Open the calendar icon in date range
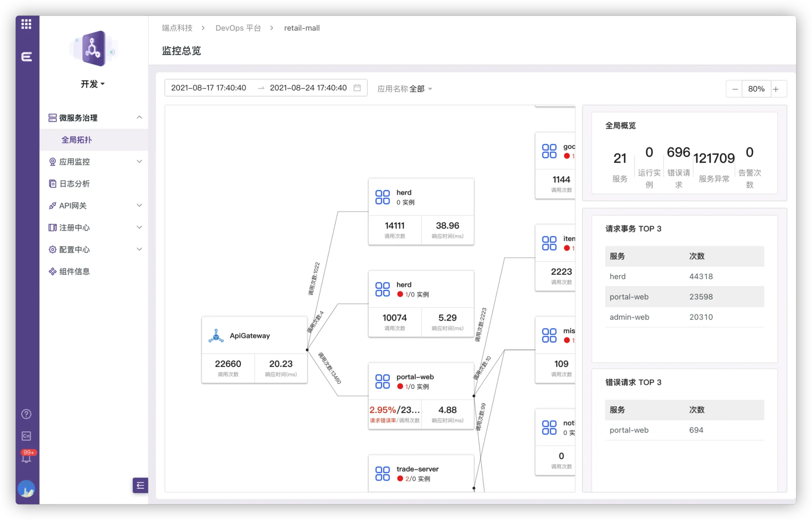The image size is (812, 520). [x=357, y=88]
